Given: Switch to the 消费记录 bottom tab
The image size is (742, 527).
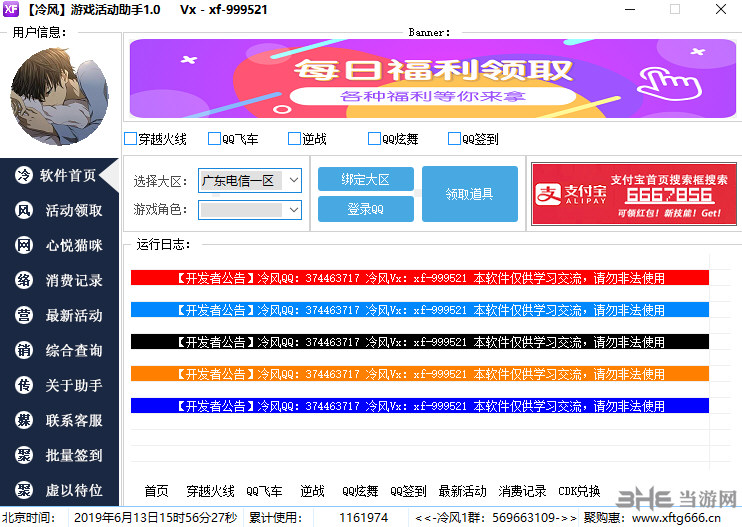Looking at the screenshot, I should [522, 491].
